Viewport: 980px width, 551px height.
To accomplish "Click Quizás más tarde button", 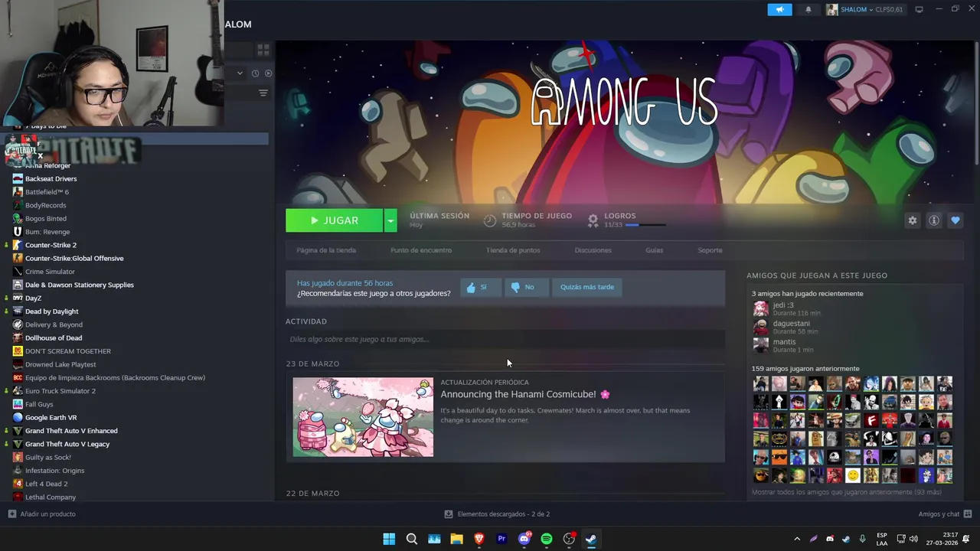I will 587,287.
